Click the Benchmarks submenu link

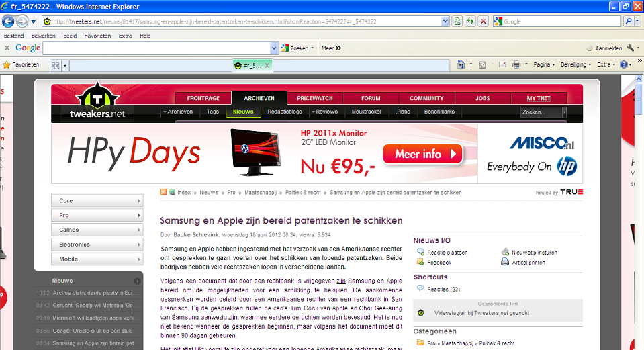tap(439, 112)
